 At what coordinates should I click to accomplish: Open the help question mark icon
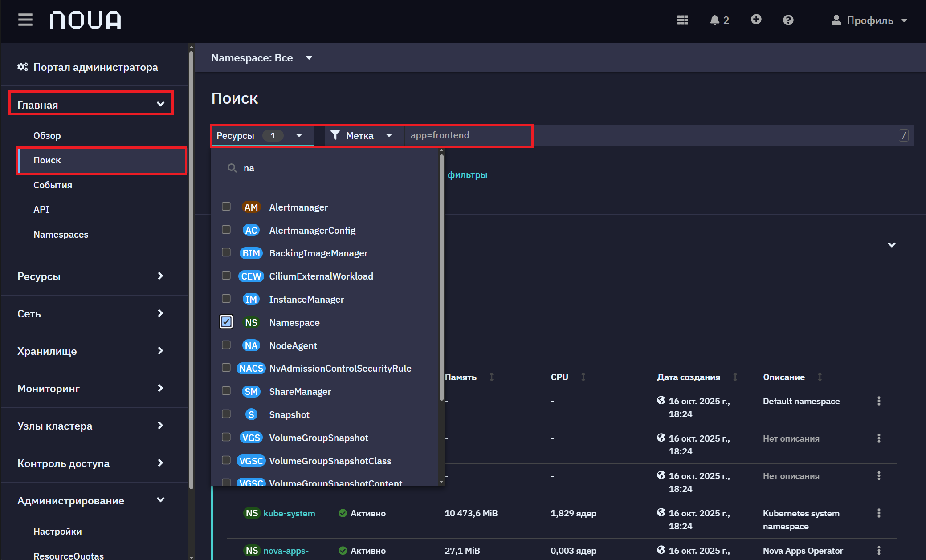(x=788, y=20)
